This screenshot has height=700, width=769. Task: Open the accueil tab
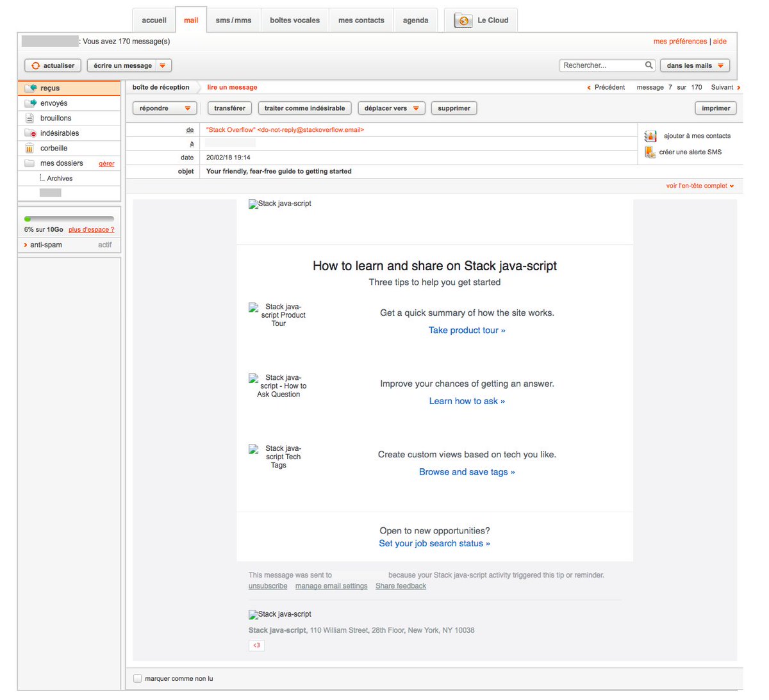tap(154, 20)
